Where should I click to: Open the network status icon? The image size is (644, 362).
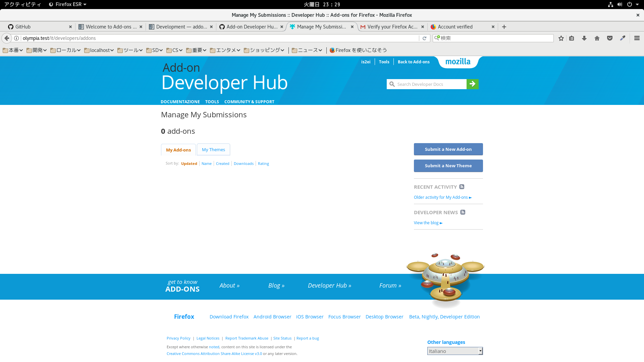[x=610, y=4]
